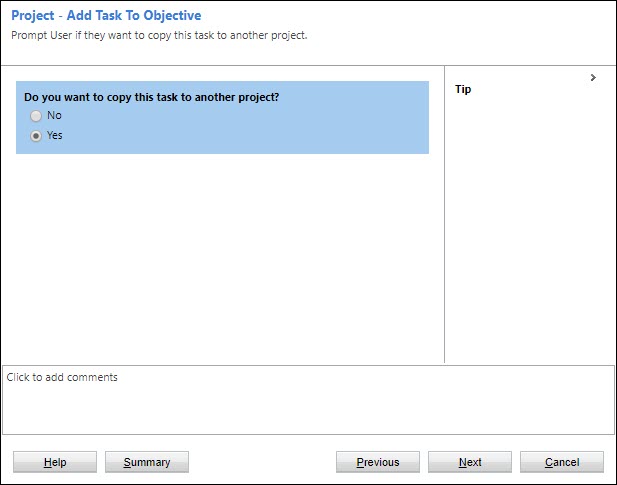617x485 pixels.
Task: Click the Summary button
Action: coord(146,462)
